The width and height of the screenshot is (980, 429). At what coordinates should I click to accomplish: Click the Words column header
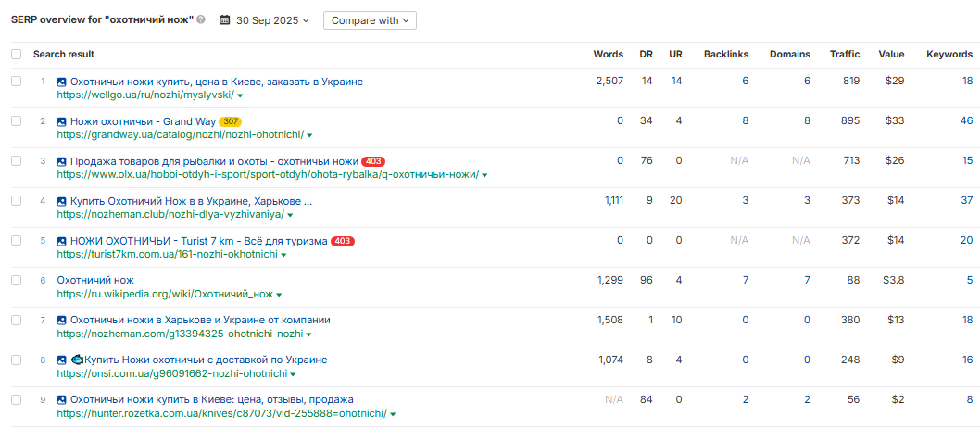point(609,55)
